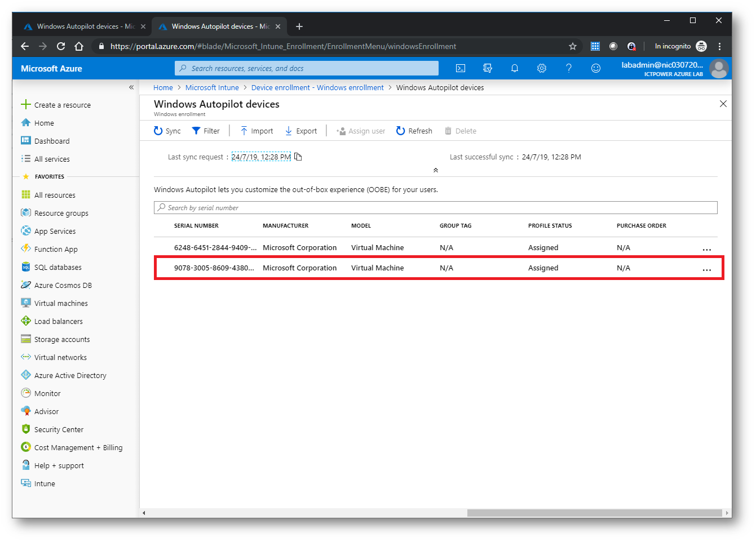Screen dimensions: 756x542
Task: Sort by Serial Number column
Action: pos(196,226)
